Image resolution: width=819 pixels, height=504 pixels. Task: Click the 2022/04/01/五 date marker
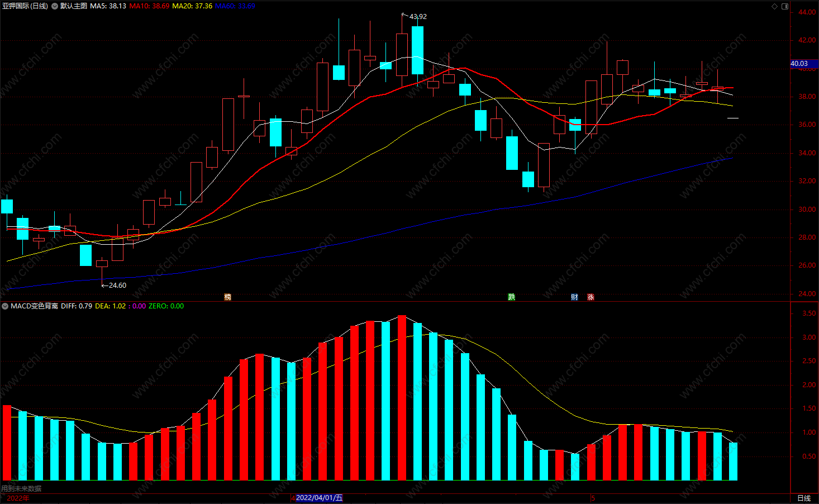click(x=319, y=498)
